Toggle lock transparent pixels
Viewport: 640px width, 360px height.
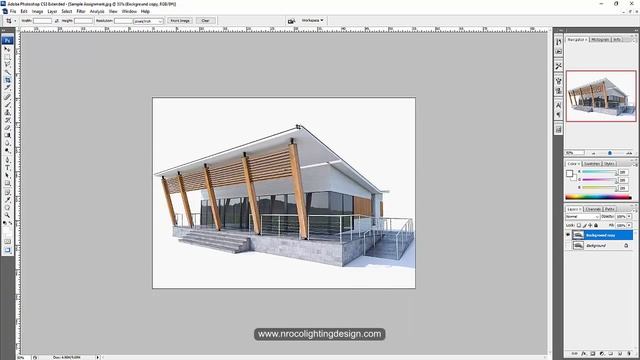coord(578,225)
